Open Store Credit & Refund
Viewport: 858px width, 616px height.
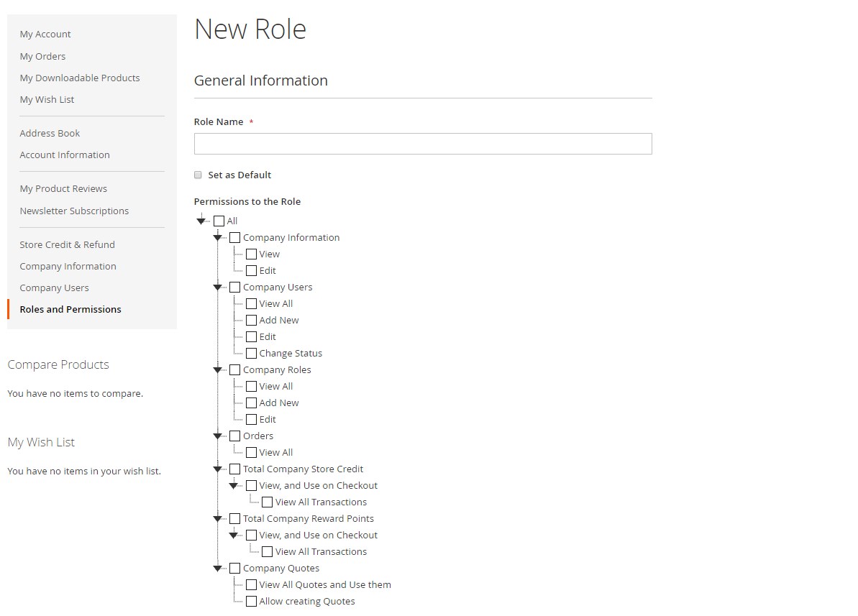(x=68, y=244)
